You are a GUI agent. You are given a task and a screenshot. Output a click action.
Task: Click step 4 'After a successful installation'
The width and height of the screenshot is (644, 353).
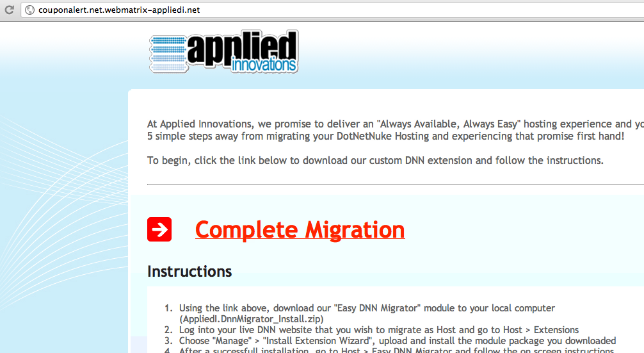396,350
